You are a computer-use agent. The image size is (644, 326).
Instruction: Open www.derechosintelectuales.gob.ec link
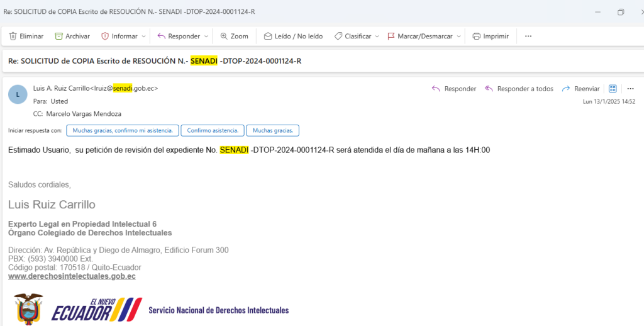click(72, 276)
